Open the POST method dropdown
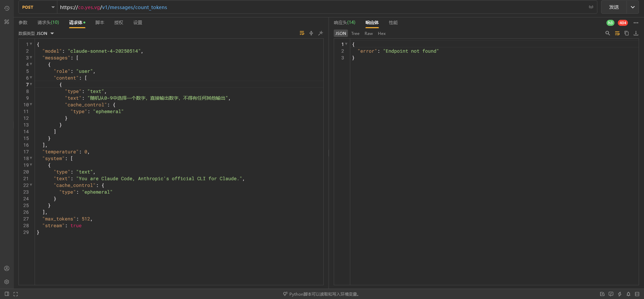The width and height of the screenshot is (644, 299). coord(38,7)
